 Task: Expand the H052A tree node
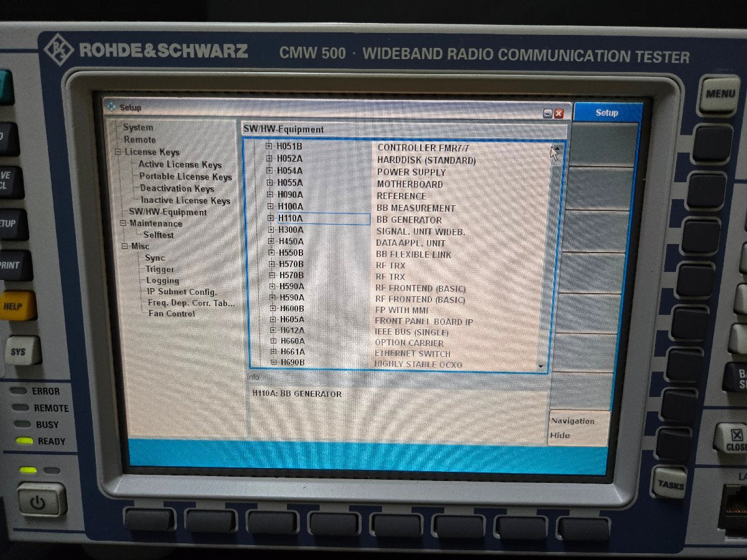[x=270, y=159]
